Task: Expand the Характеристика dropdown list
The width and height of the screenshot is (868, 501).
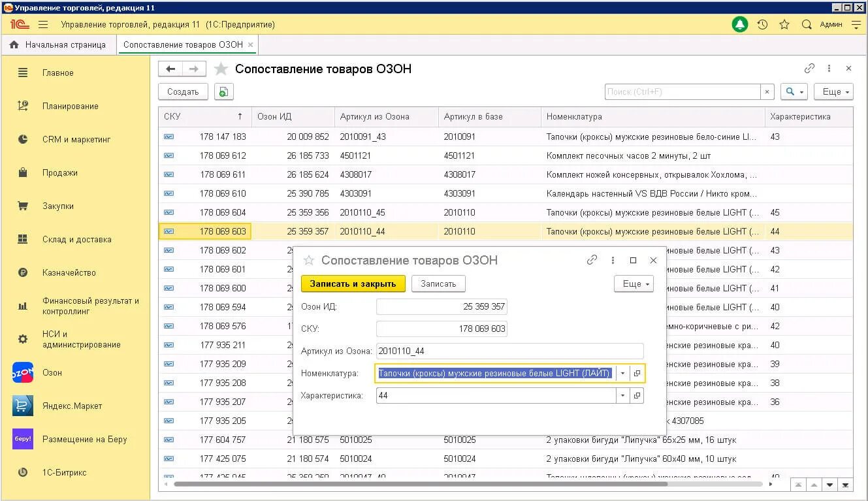Action: pyautogui.click(x=623, y=395)
